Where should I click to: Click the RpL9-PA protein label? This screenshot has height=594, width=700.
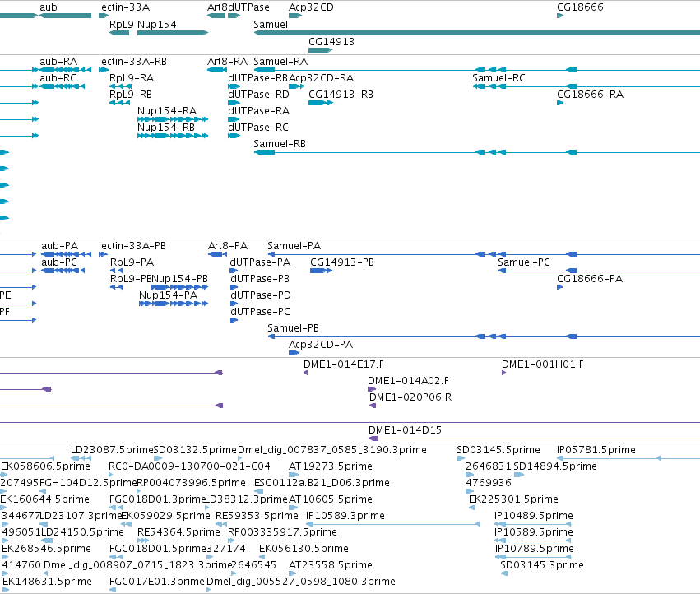132,262
